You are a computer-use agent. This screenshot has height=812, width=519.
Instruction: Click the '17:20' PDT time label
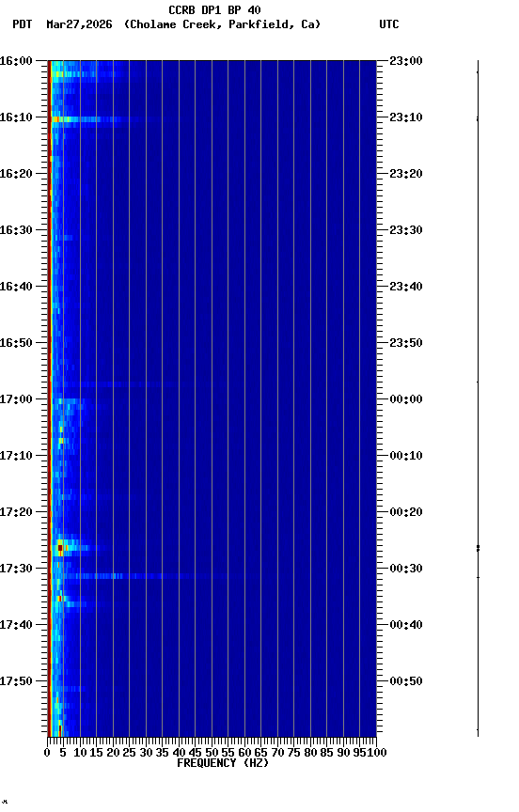coord(16,512)
